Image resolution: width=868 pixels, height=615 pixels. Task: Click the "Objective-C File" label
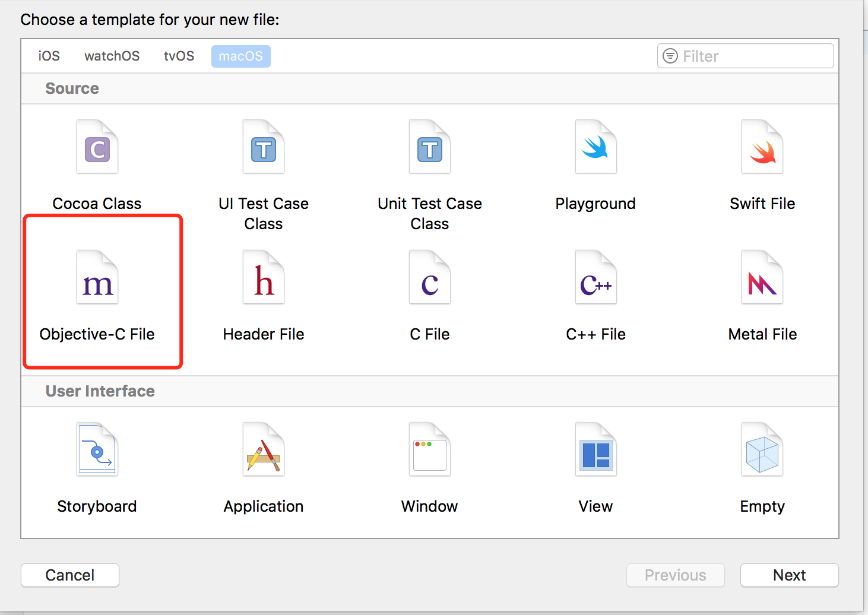pos(97,334)
